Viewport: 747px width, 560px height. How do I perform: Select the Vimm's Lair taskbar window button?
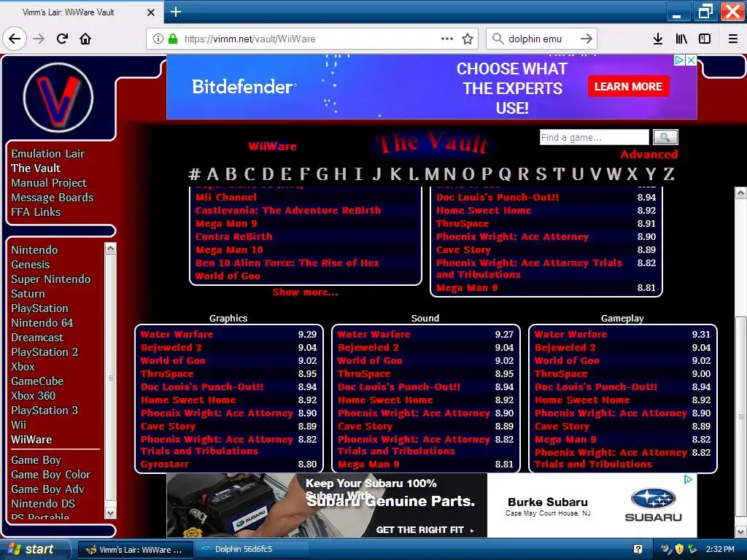coord(135,550)
